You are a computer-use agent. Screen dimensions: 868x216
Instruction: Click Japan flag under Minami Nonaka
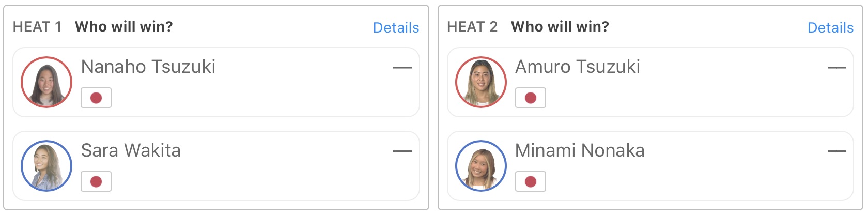pos(530,181)
